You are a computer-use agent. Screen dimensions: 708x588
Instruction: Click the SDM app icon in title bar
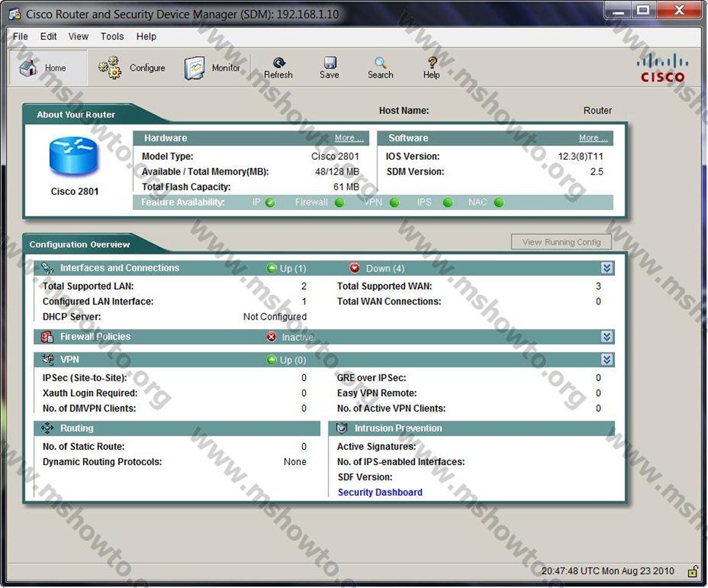pos(15,14)
